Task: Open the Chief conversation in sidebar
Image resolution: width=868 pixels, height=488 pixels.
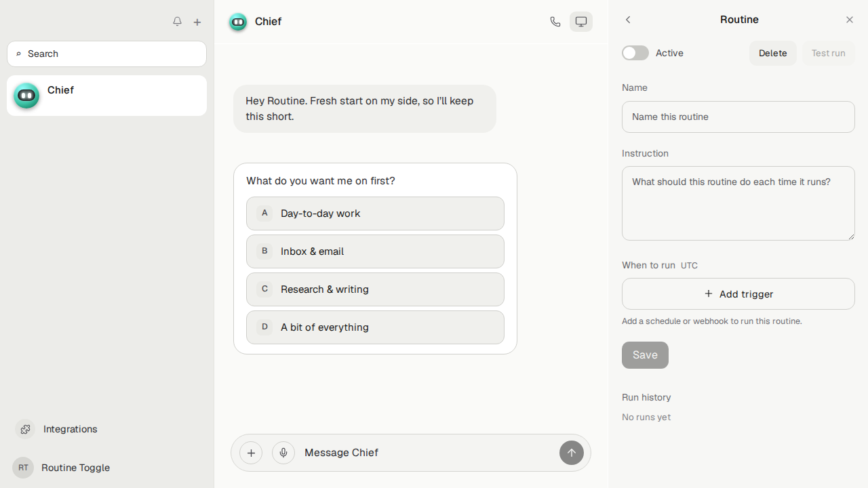Action: (106, 96)
